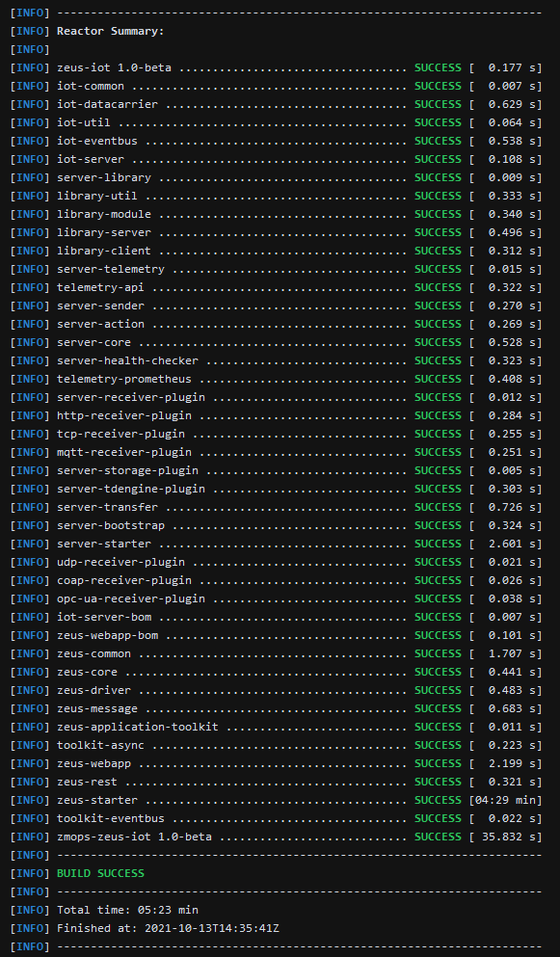Click the toolkit-eventbus module name

point(111,818)
